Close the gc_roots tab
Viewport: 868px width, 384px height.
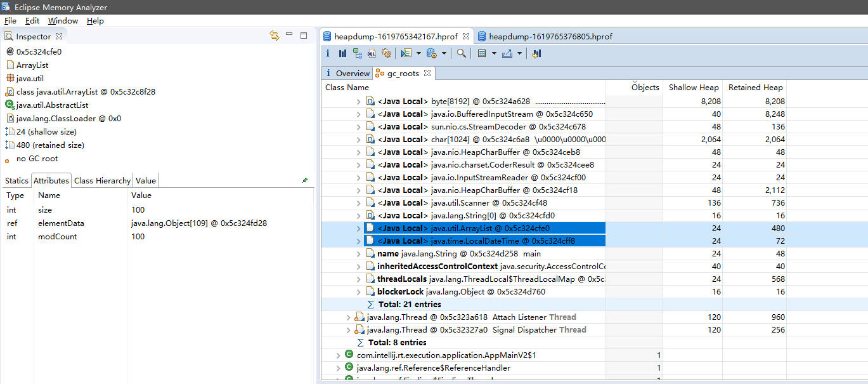pyautogui.click(x=427, y=73)
